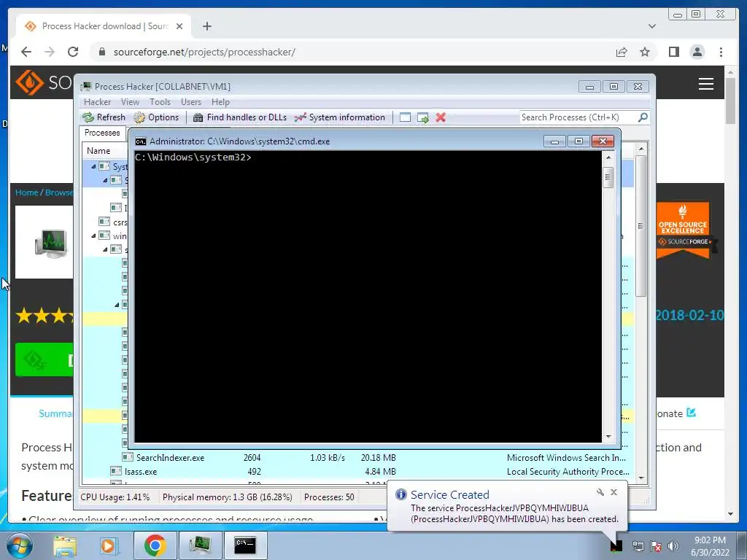This screenshot has width=747, height=560.
Task: Switch to Chrome in taskbar
Action: click(x=155, y=545)
